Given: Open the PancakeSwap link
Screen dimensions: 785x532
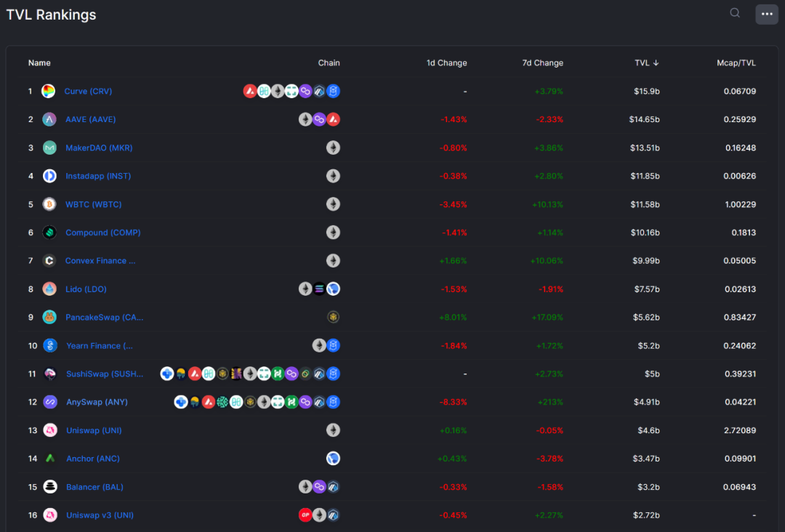Looking at the screenshot, I should pos(105,318).
